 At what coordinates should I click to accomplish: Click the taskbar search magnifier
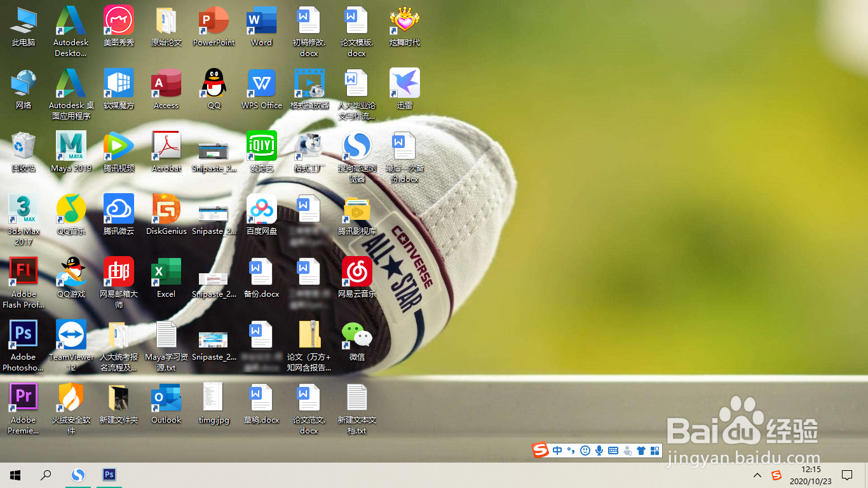pos(46,475)
